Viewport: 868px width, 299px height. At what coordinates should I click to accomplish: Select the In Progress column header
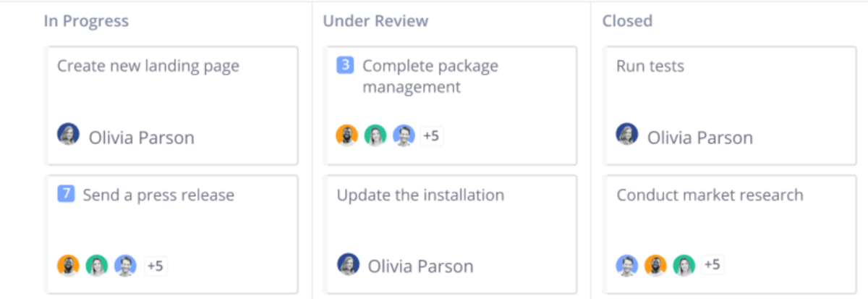(x=86, y=21)
